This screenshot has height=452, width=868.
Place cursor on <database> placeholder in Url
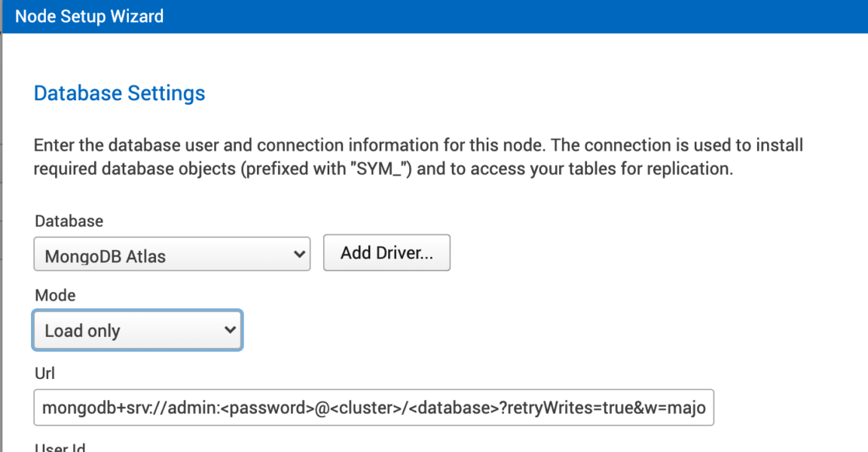[x=453, y=408]
